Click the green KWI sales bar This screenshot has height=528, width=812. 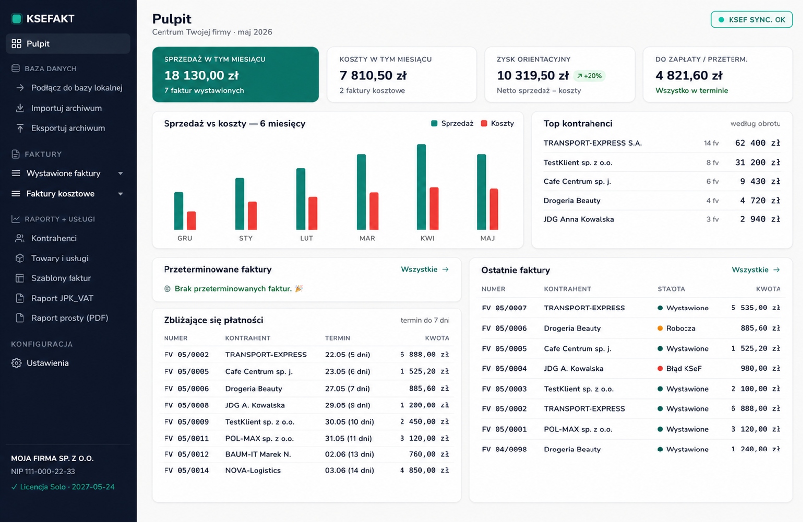click(421, 187)
